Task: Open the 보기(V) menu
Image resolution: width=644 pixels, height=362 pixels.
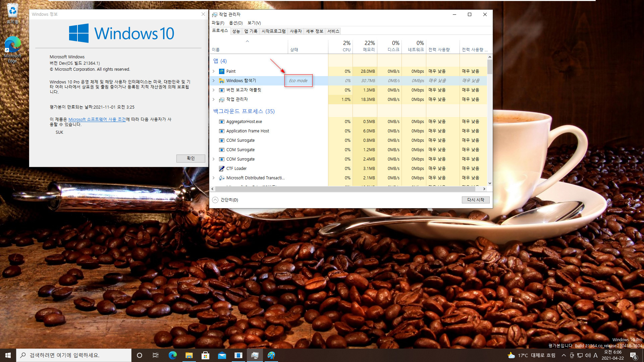Action: coord(254,23)
